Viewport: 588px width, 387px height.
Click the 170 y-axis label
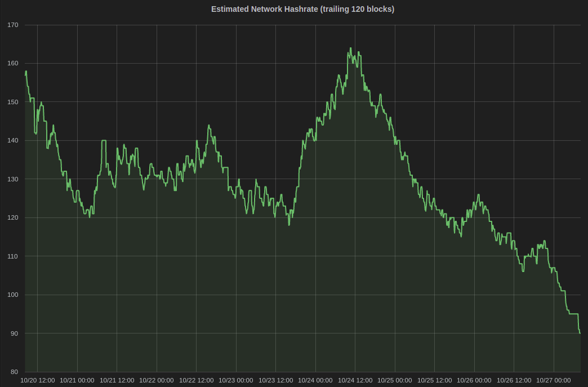(13, 25)
